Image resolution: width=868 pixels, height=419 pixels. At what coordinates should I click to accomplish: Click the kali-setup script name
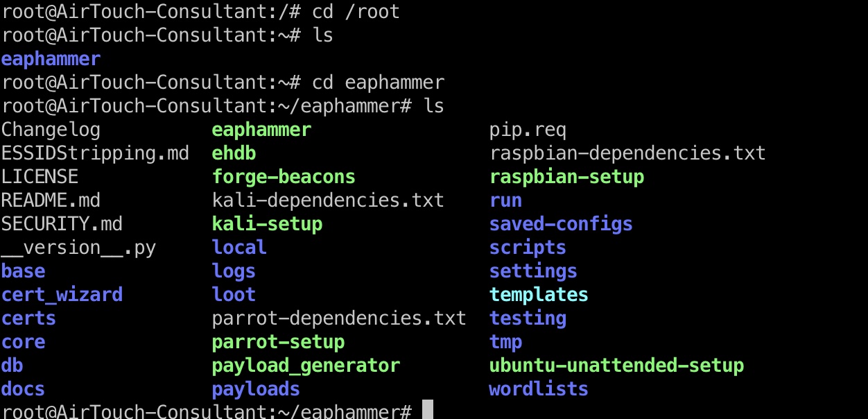click(x=267, y=224)
